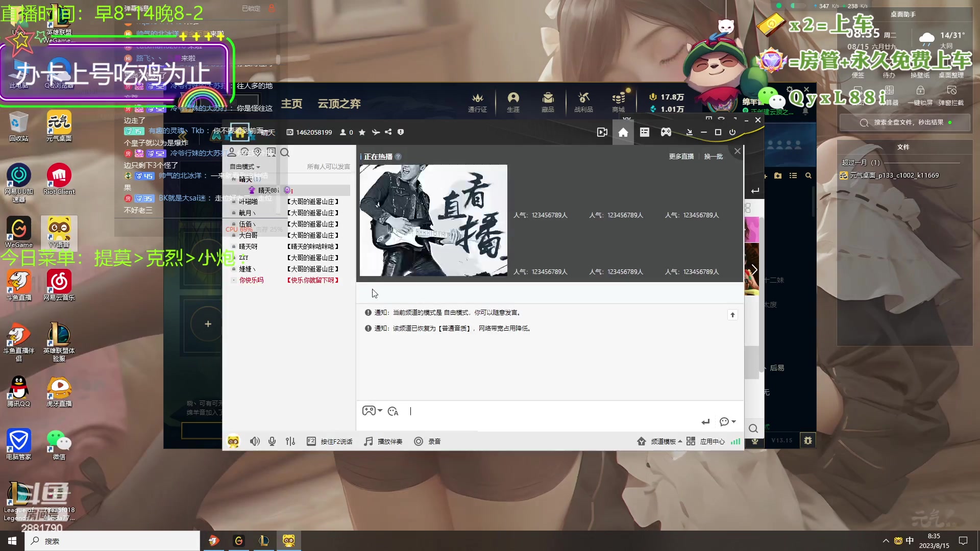
Task: Open 更多直播 to see more streams
Action: pos(681,157)
